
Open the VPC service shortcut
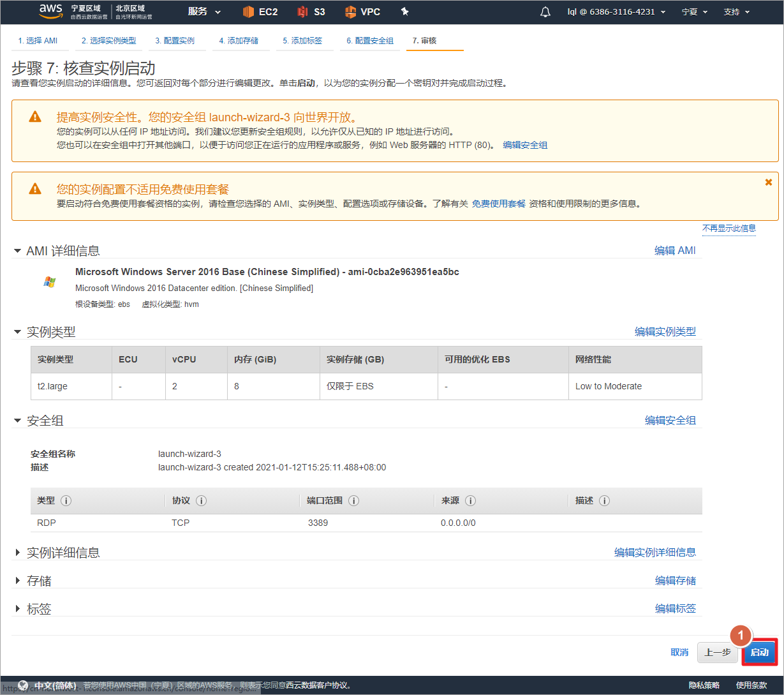click(362, 11)
